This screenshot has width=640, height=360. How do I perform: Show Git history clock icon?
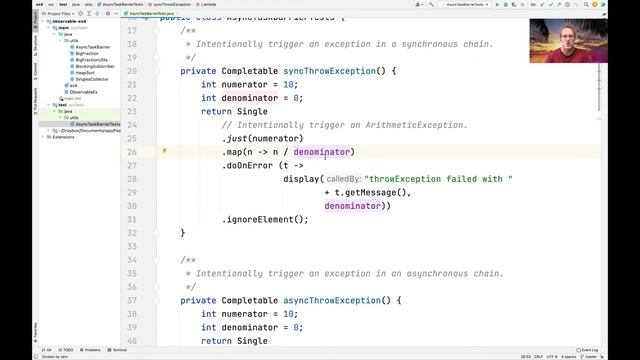pyautogui.click(x=567, y=4)
